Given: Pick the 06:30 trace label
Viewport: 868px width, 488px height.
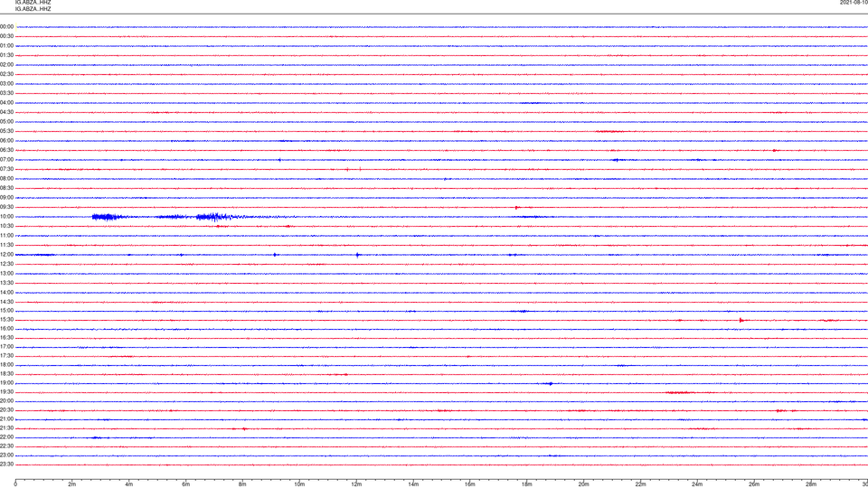Looking at the screenshot, I should [x=6, y=150].
